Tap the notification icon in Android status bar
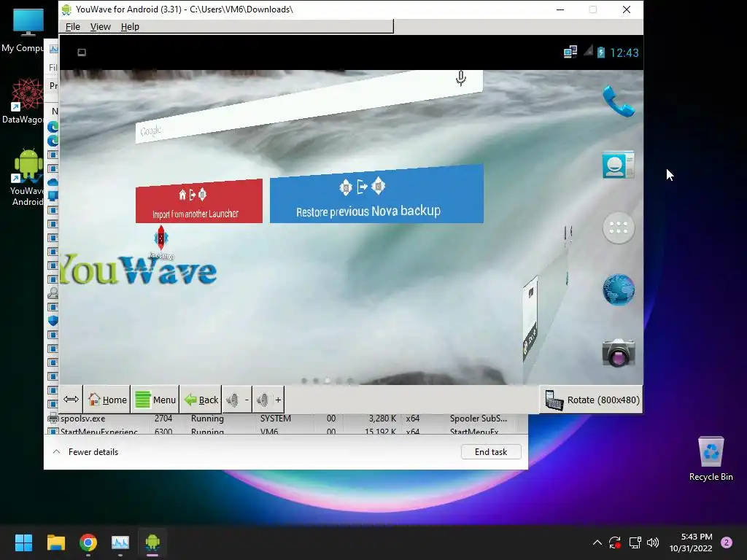The height and width of the screenshot is (560, 747). 82,52
